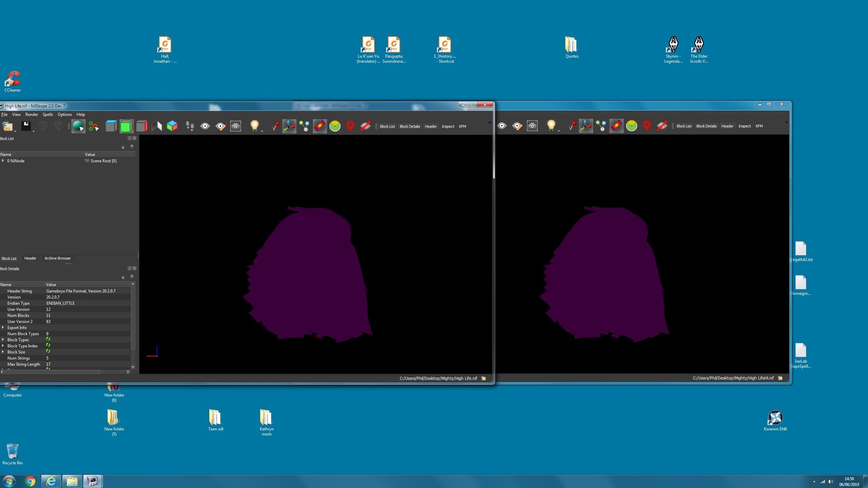Click the show axes icon in right window

tap(586, 126)
